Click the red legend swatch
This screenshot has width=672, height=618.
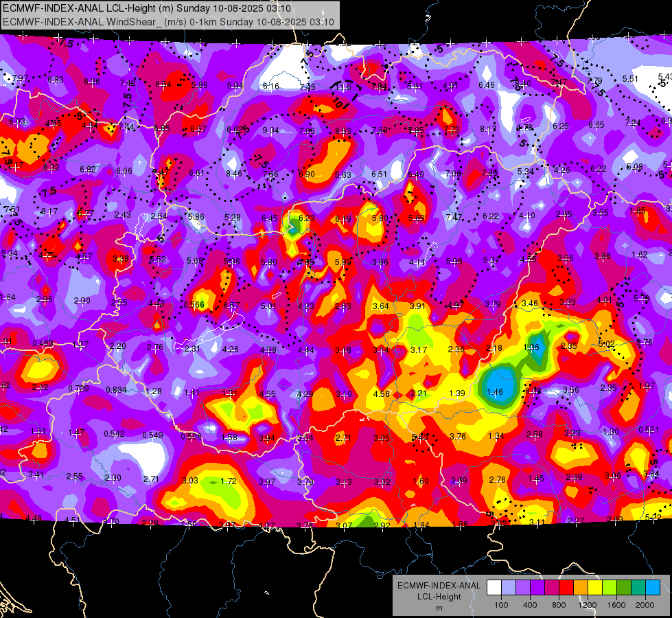click(566, 587)
